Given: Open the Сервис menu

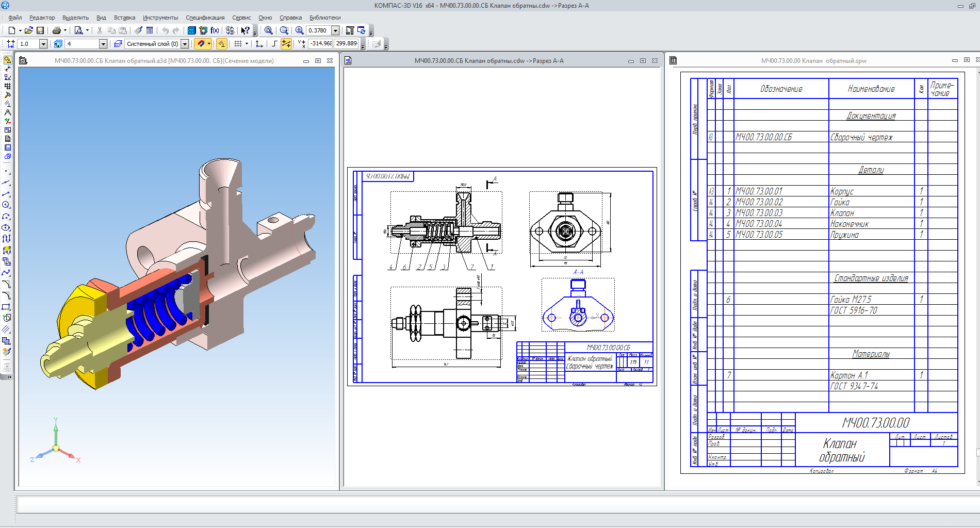Looking at the screenshot, I should tap(241, 18).
